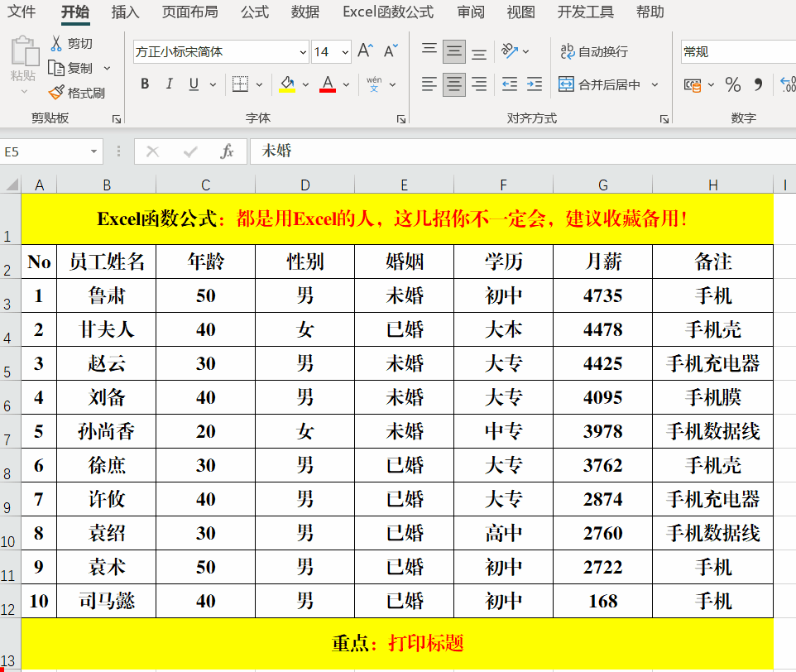Screen dimensions: 796x672
Task: Click the select-all corner triangle
Action: [12, 185]
